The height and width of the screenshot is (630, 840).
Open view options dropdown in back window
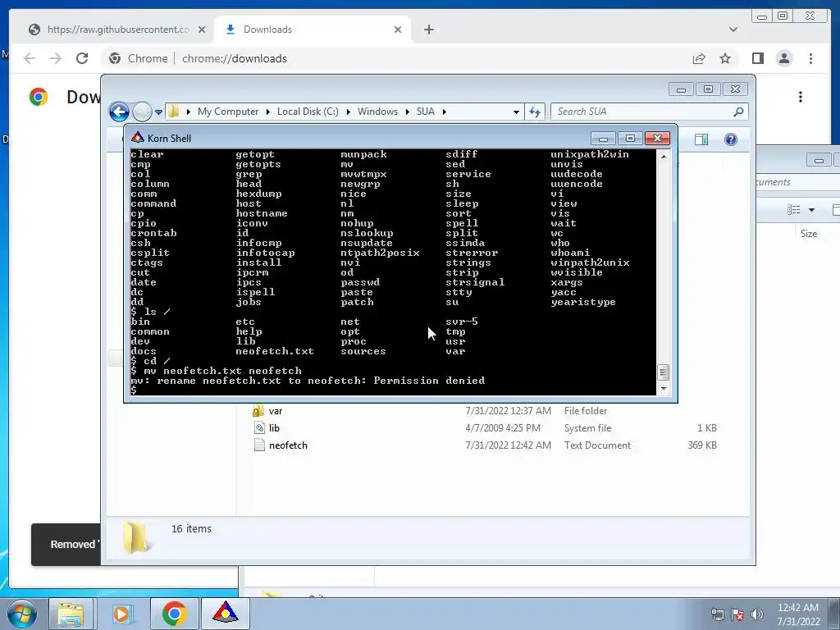pyautogui.click(x=811, y=210)
